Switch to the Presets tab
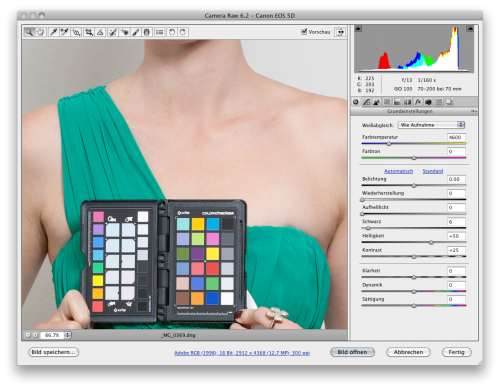 (x=439, y=102)
